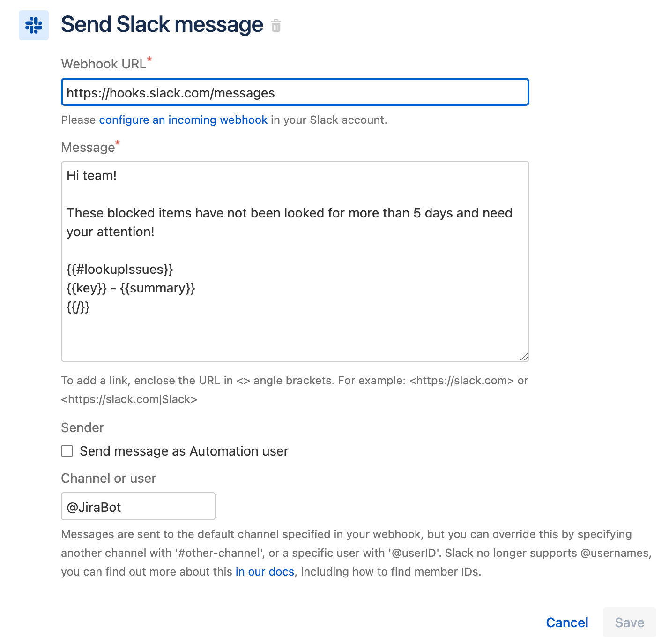Open the configure an incoming webhook link
The width and height of the screenshot is (669, 644).
[183, 120]
